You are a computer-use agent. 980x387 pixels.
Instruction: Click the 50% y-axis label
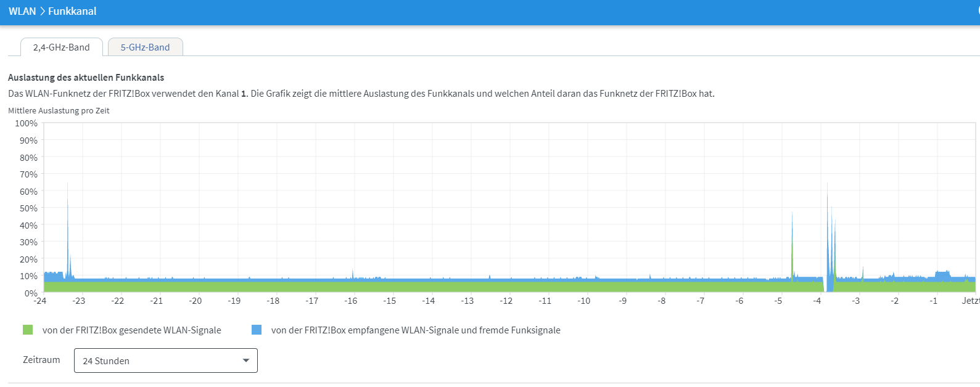point(28,208)
